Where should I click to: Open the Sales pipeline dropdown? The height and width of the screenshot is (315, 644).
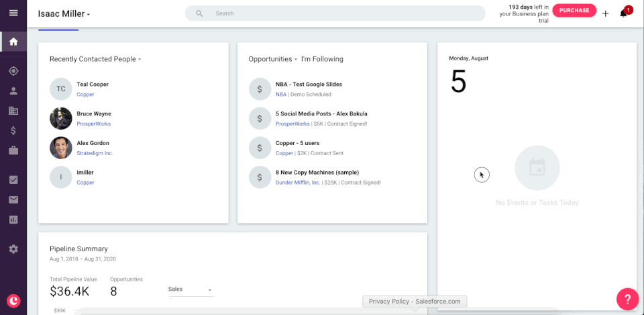(191, 289)
